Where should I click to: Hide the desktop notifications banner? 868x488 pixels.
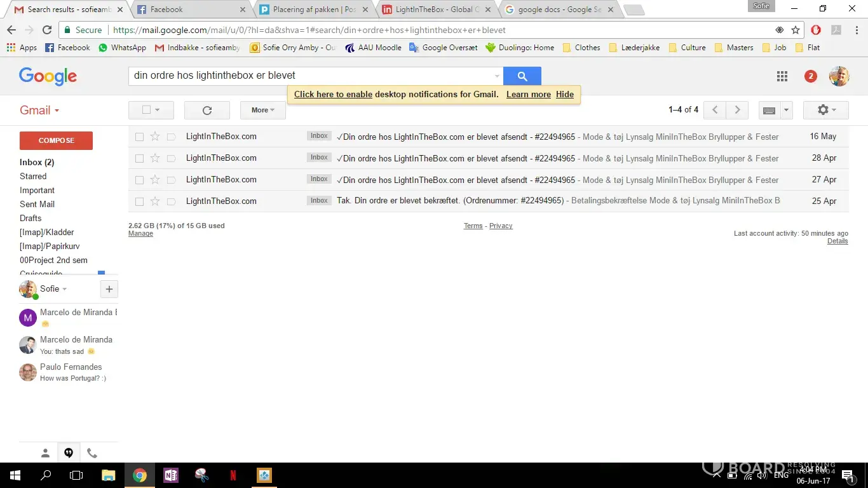tap(565, 94)
